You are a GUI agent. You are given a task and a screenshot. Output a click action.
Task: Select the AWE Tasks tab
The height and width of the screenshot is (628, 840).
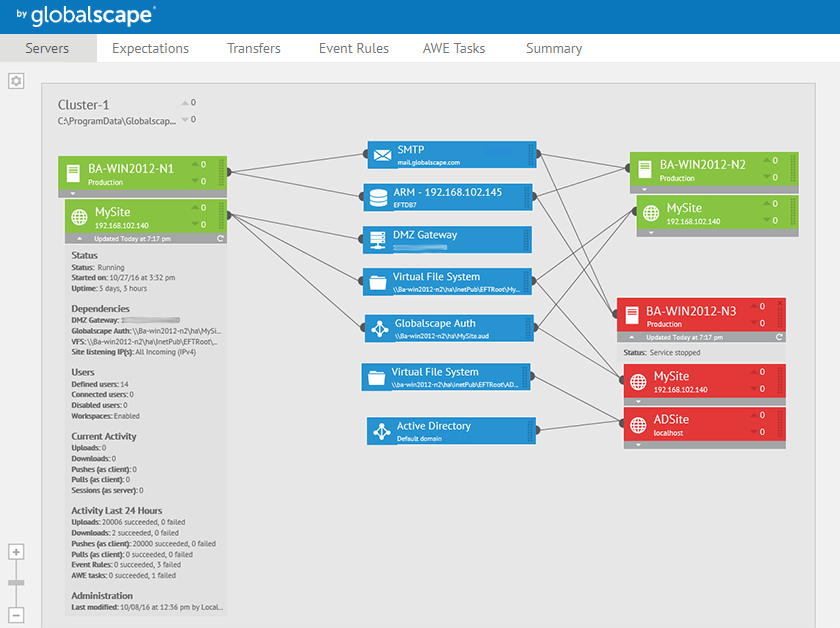454,48
